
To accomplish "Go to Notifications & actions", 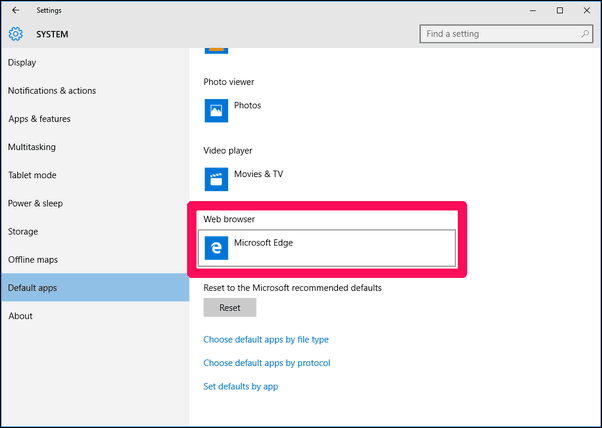I will pos(52,91).
